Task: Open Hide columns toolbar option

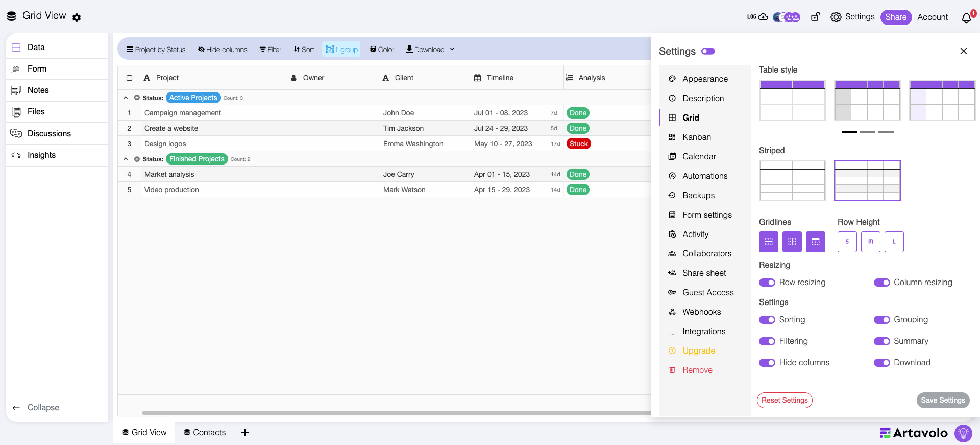Action: [x=223, y=50]
